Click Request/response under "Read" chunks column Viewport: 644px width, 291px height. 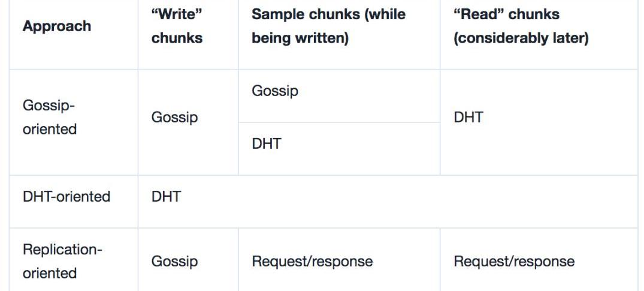tap(514, 262)
